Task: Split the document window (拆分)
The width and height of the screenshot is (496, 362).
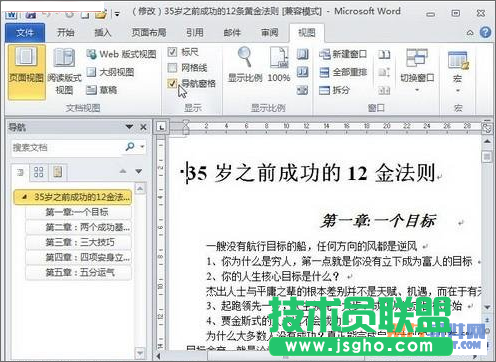Action: (334, 90)
